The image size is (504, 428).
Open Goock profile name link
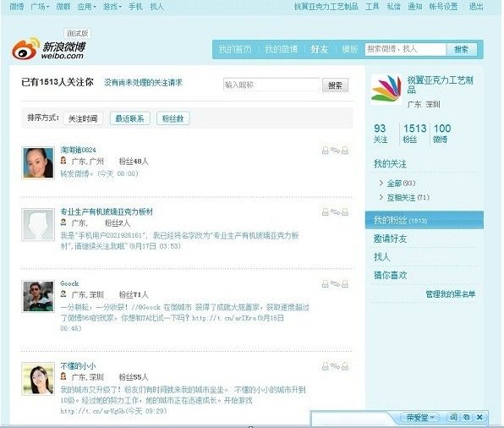coord(69,283)
